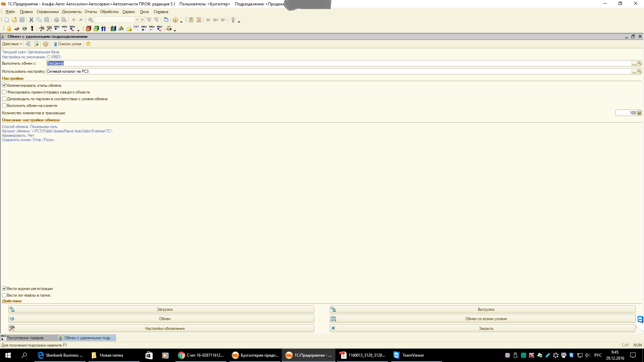Click the magnifier Search icon in the top toolbar
644x362 pixels.
point(91,20)
